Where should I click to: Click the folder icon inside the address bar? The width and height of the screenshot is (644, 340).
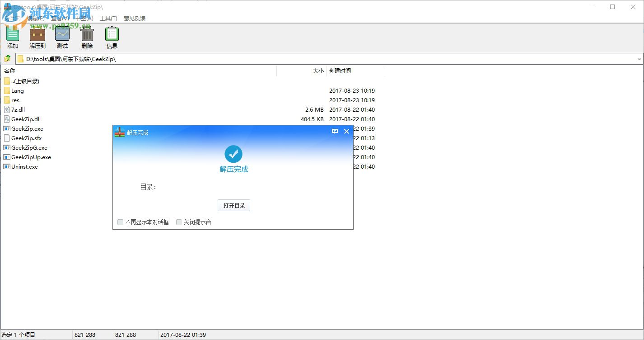pos(20,59)
